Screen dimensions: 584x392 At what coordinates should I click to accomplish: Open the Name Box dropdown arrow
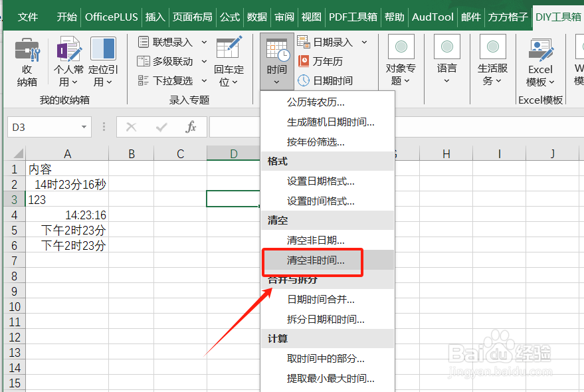pos(84,127)
